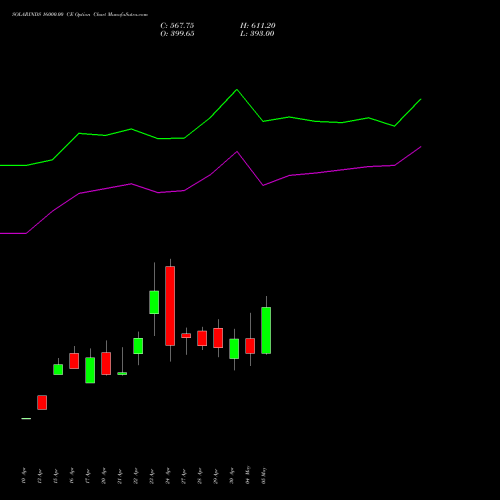This screenshot has height=500, width=500.
Task: Click the red candle above 04 May
Action: (250, 346)
